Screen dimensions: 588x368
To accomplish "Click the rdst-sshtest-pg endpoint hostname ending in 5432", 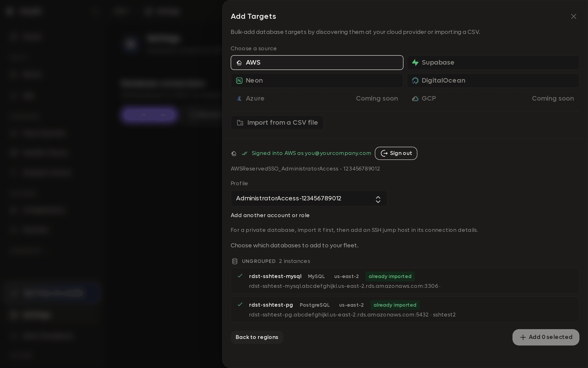I will pyautogui.click(x=339, y=315).
